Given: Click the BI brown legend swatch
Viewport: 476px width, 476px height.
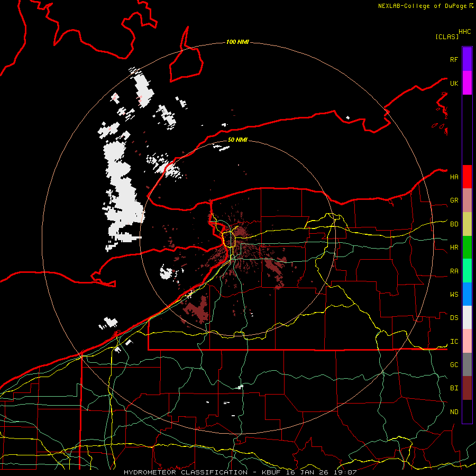Looking at the screenshot, I should point(467,388).
